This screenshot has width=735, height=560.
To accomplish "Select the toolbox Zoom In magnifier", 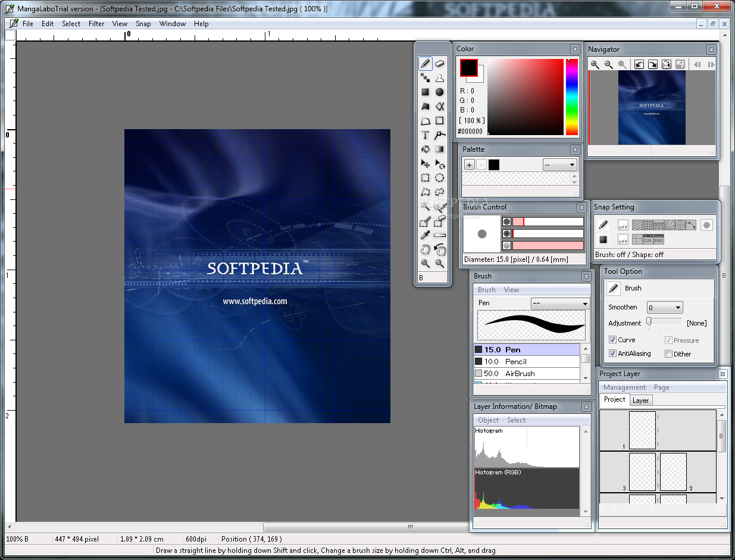I will [425, 264].
